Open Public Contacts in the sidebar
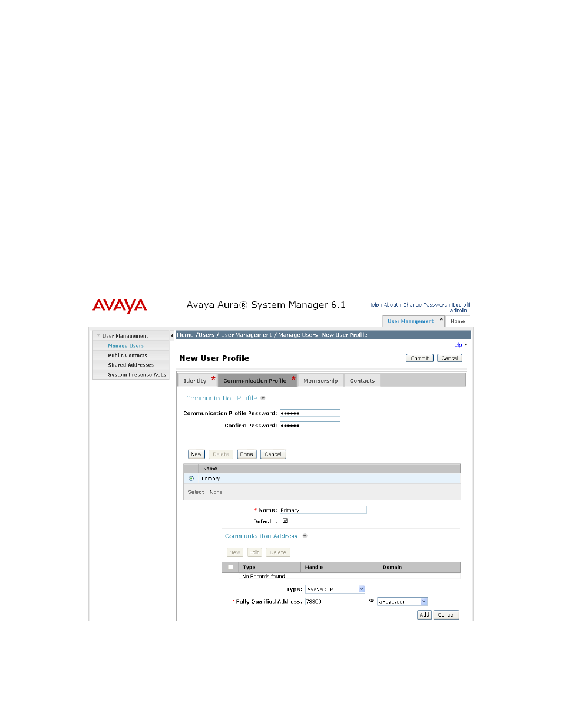Screen dimensions: 562x728 (x=127, y=355)
